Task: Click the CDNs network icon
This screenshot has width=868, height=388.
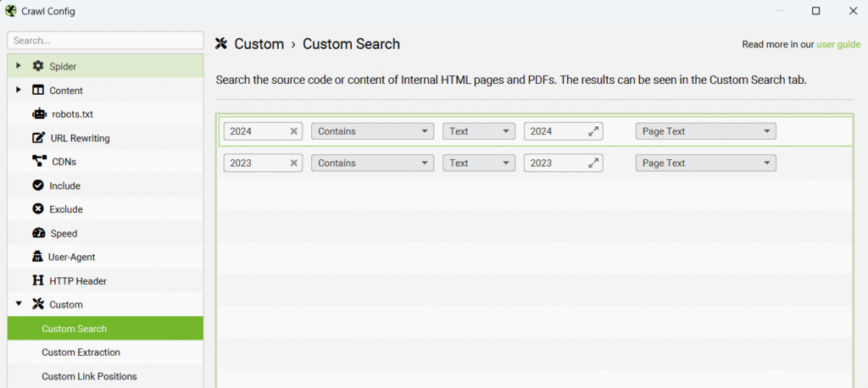Action: [x=38, y=161]
